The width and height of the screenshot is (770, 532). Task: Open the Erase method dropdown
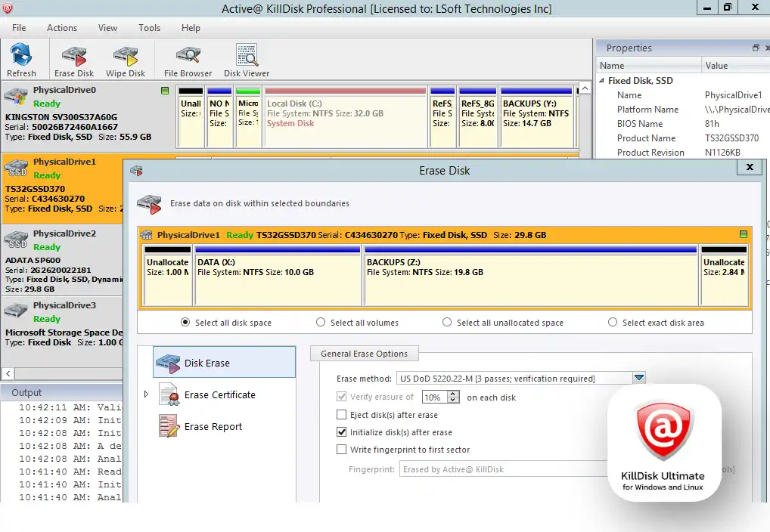coord(639,378)
